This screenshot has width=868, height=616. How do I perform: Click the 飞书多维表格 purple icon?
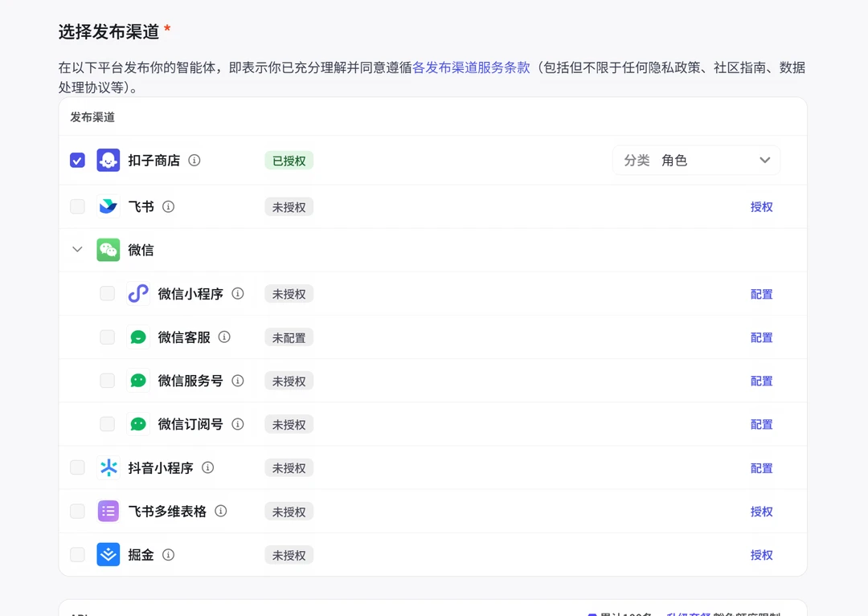point(108,511)
